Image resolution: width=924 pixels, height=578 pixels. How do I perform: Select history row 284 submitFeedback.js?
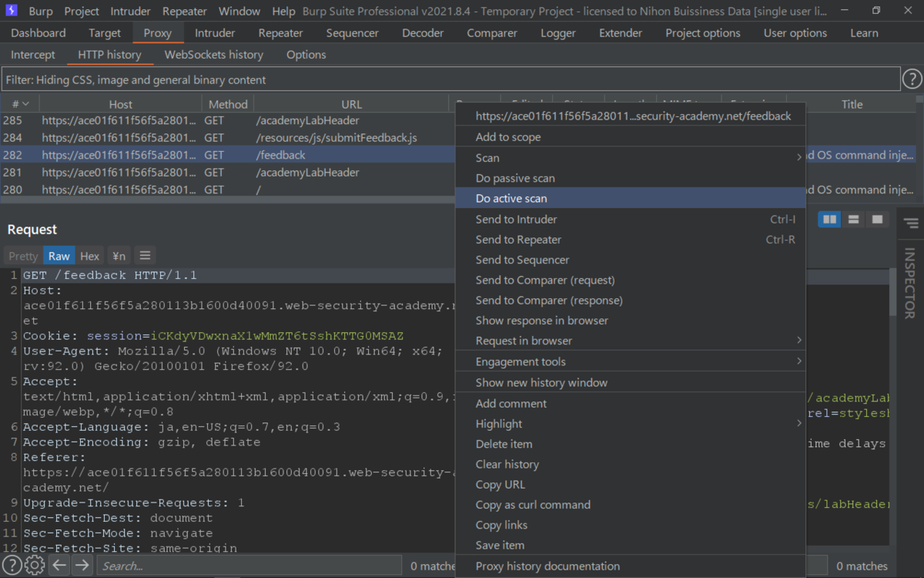pos(228,138)
